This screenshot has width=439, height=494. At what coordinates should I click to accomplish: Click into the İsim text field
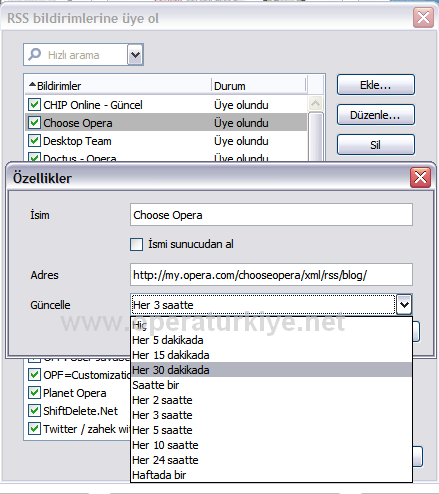tap(271, 215)
